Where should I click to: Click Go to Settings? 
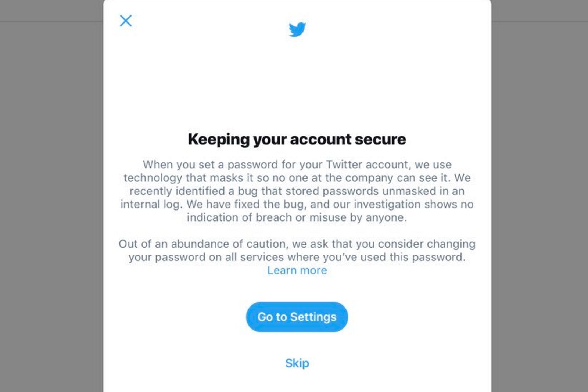click(297, 317)
